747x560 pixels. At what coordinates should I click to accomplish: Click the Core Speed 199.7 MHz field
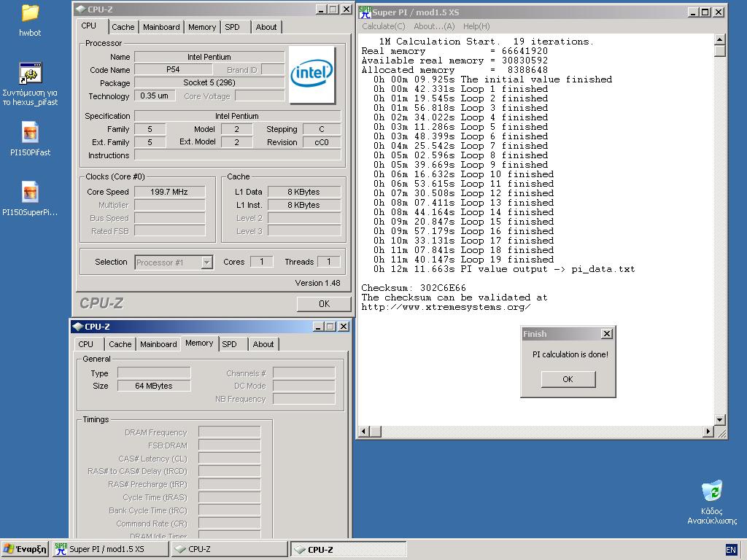(169, 192)
